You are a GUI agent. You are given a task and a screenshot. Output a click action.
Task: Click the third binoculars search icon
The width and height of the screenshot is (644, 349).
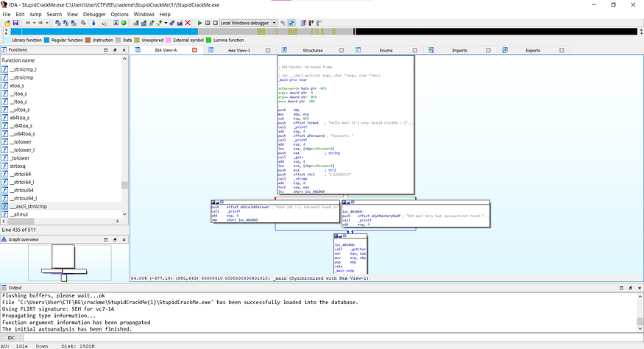[x=73, y=23]
